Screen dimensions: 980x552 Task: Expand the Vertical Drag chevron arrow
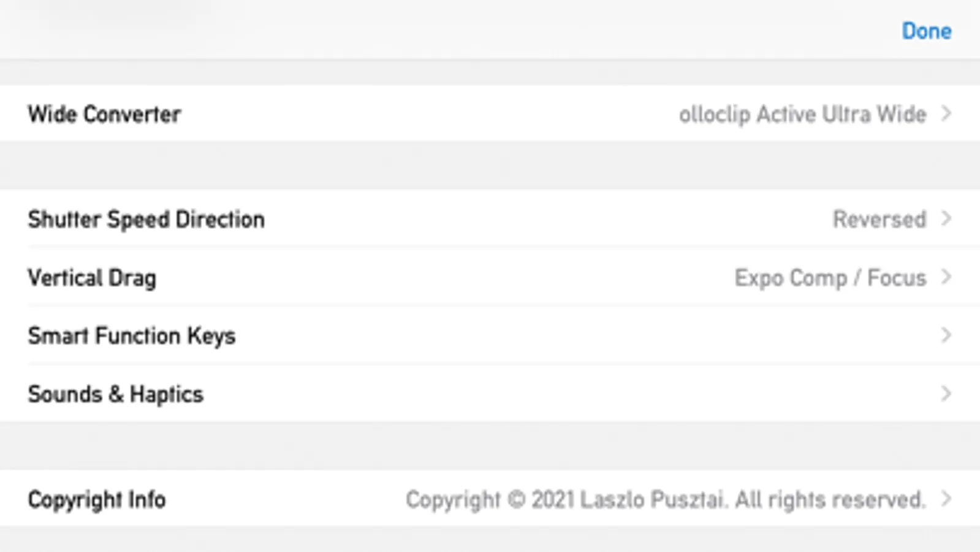coord(946,277)
